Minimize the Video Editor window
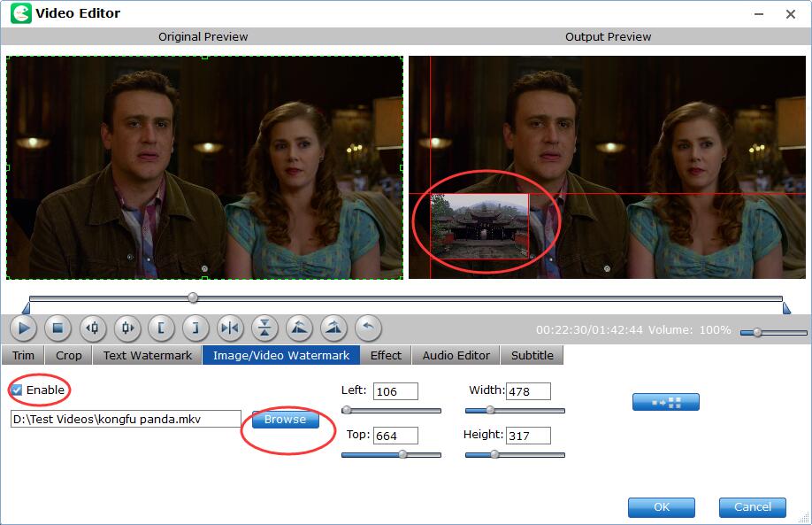Viewport: 812px width, 525px height. 759,14
